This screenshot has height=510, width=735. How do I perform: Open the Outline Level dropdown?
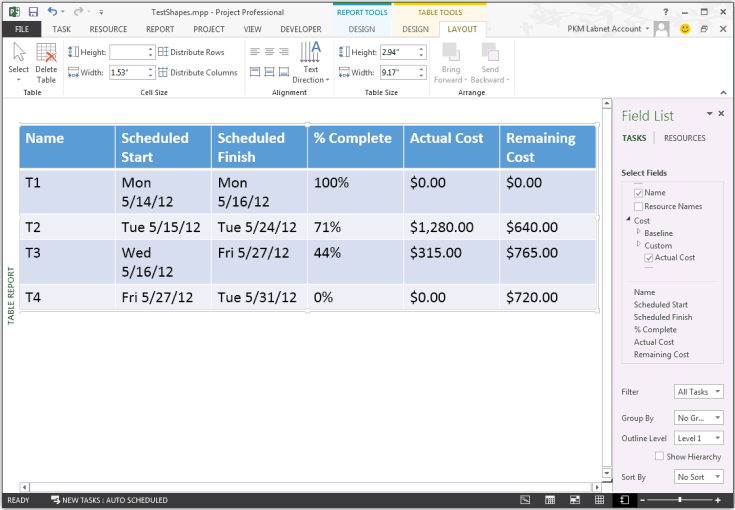coord(699,438)
